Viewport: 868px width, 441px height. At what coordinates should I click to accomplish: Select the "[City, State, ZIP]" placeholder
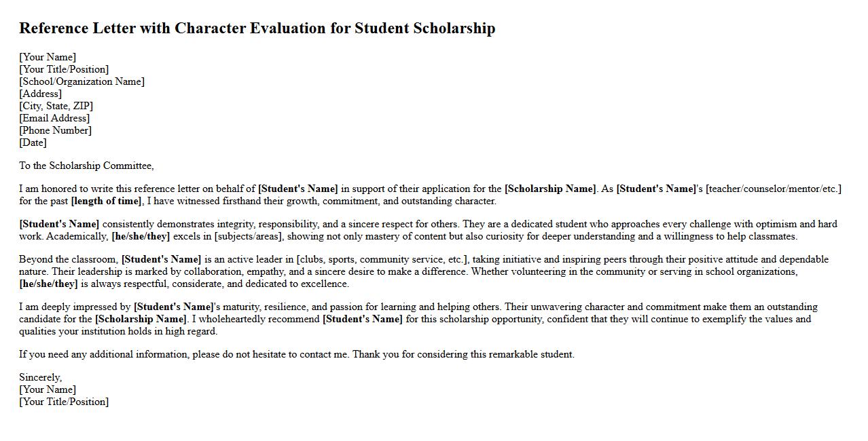click(56, 106)
